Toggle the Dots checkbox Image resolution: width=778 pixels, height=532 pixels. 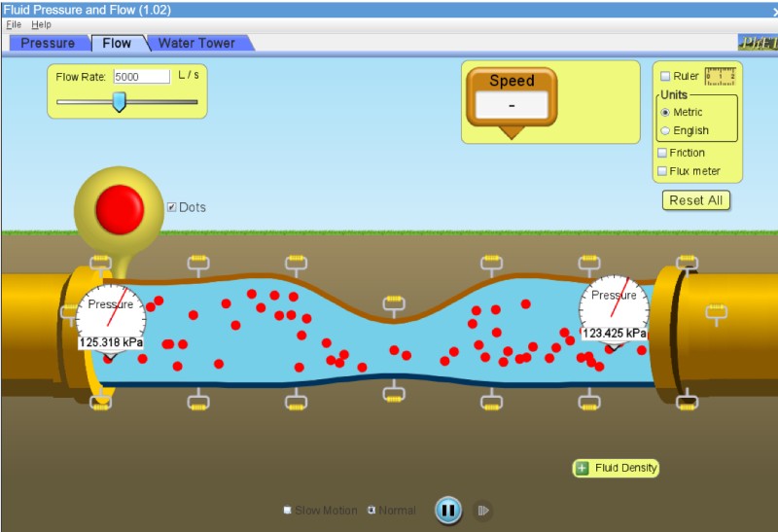click(172, 207)
